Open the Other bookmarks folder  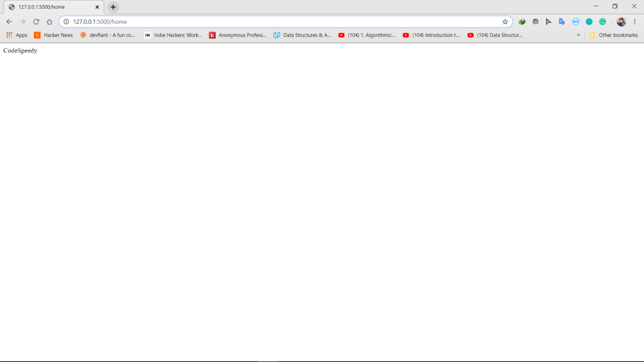[x=614, y=35]
